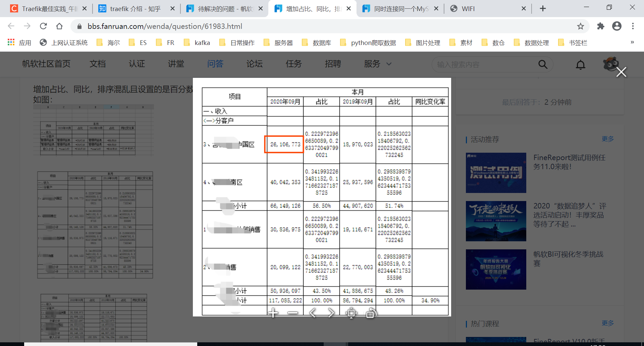This screenshot has width=644, height=346.
Task: Zoom out with the image viewer minus icon
Action: pyautogui.click(x=292, y=313)
